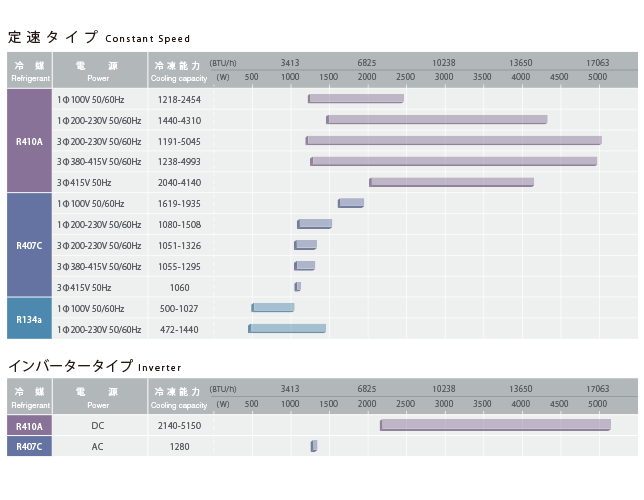Click the small bar in the 1280 inverter row
This screenshot has height=500, width=644.
tap(314, 446)
